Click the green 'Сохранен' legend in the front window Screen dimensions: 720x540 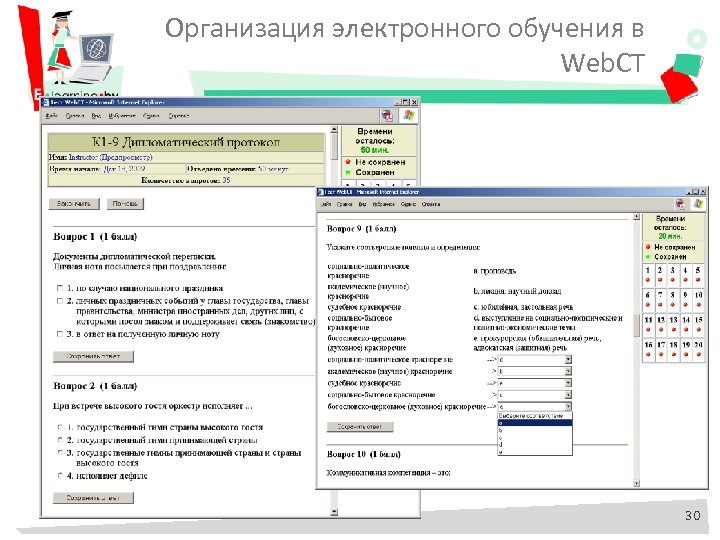(x=666, y=257)
